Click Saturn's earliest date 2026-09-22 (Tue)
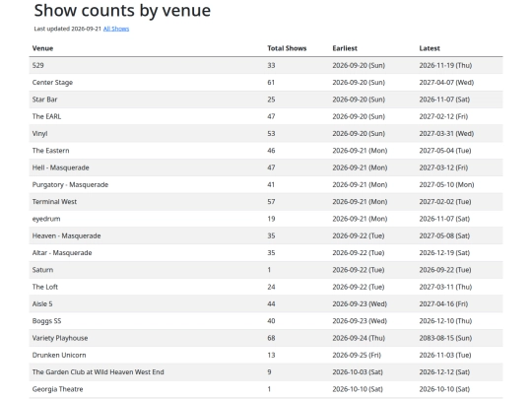Image resolution: width=532 pixels, height=399 pixels. pos(359,270)
